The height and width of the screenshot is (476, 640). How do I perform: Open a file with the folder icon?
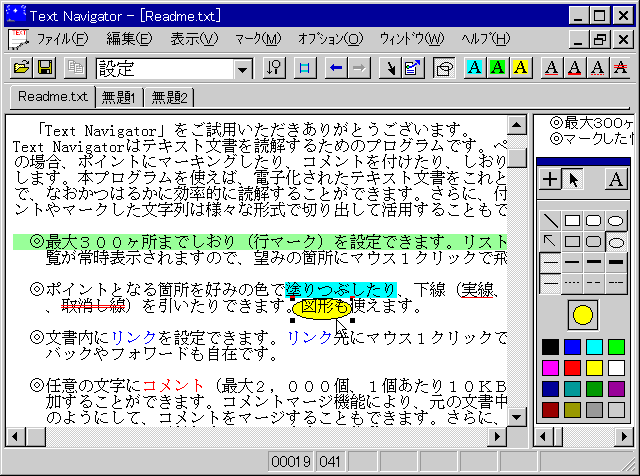click(x=22, y=68)
